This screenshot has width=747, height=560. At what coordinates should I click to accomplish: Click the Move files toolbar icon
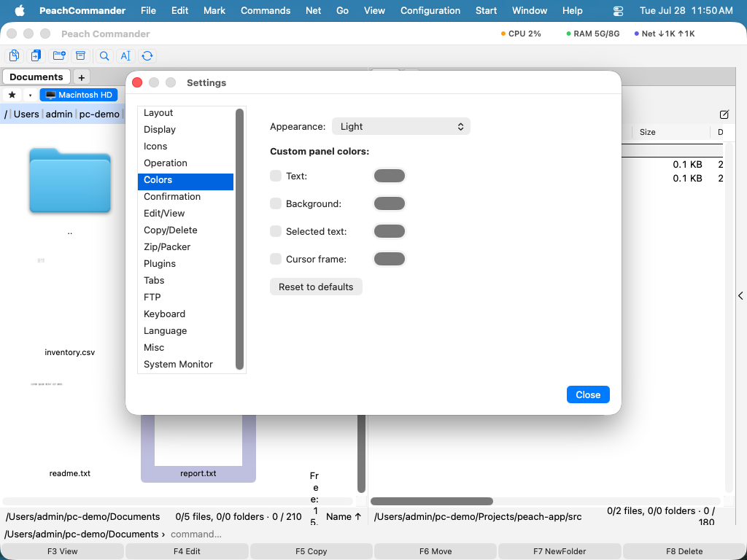click(x=36, y=55)
